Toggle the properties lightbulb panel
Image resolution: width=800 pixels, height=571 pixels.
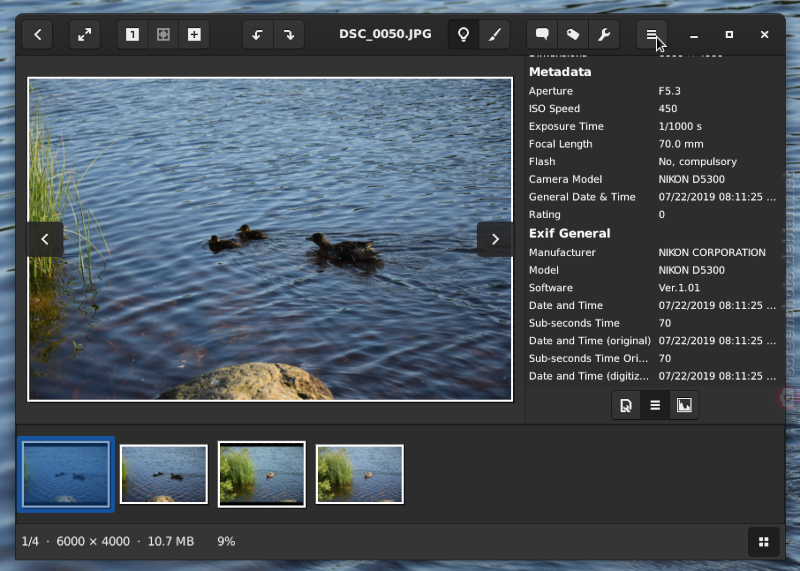point(463,35)
